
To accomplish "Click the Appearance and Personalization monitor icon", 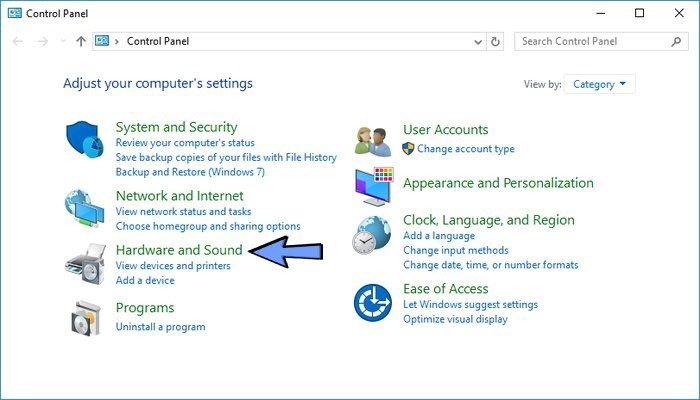I will pyautogui.click(x=374, y=185).
